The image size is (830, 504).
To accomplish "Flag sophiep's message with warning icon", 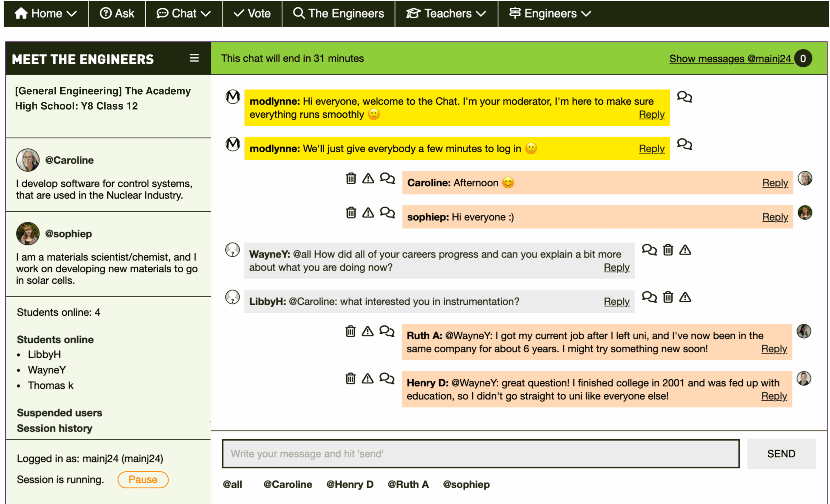I will 368,212.
